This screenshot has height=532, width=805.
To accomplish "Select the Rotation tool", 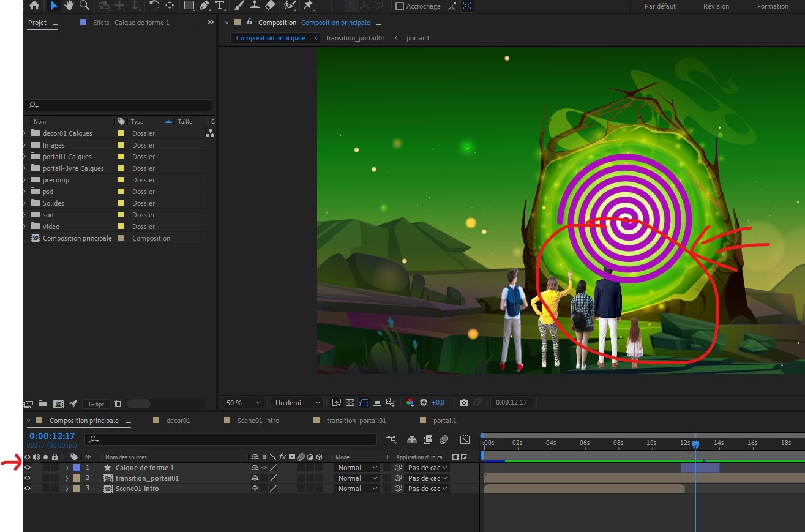I will [154, 6].
